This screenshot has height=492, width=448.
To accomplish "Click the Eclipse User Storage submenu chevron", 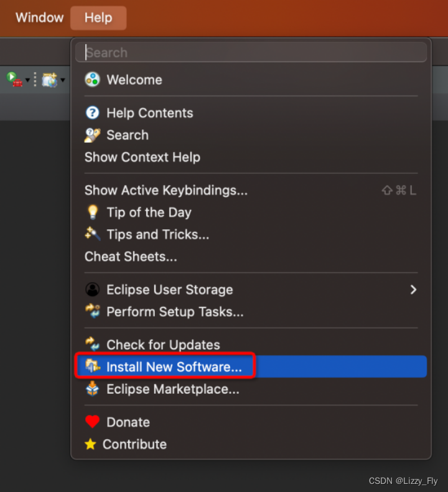I will [x=414, y=290].
